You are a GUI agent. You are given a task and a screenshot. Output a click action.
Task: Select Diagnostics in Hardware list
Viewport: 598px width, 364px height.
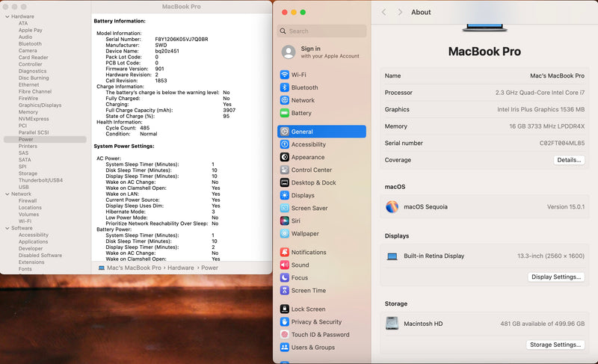(32, 71)
